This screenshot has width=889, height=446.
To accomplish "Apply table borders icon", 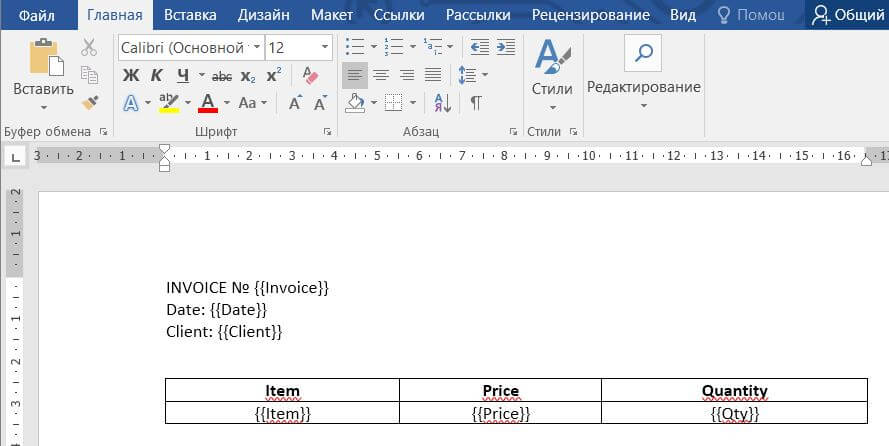I will 393,103.
